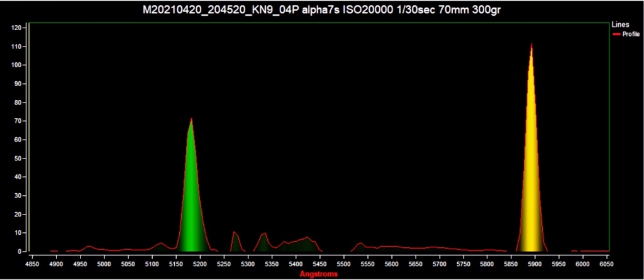
Task: Click the small peak near 5270 Angstroms
Action: coord(236,243)
